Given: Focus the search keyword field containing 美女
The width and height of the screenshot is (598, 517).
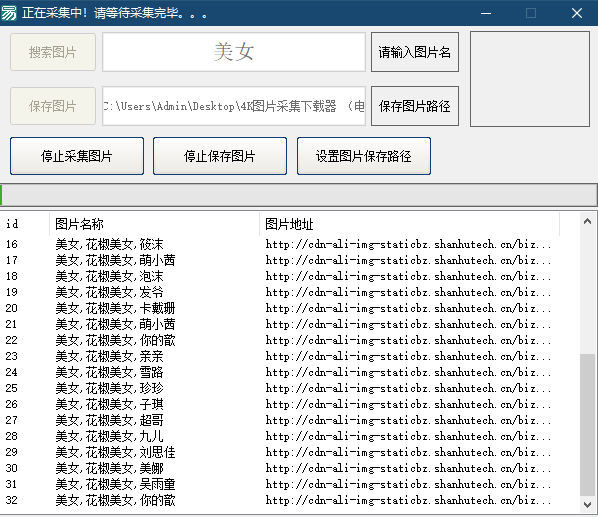Looking at the screenshot, I should click(234, 52).
